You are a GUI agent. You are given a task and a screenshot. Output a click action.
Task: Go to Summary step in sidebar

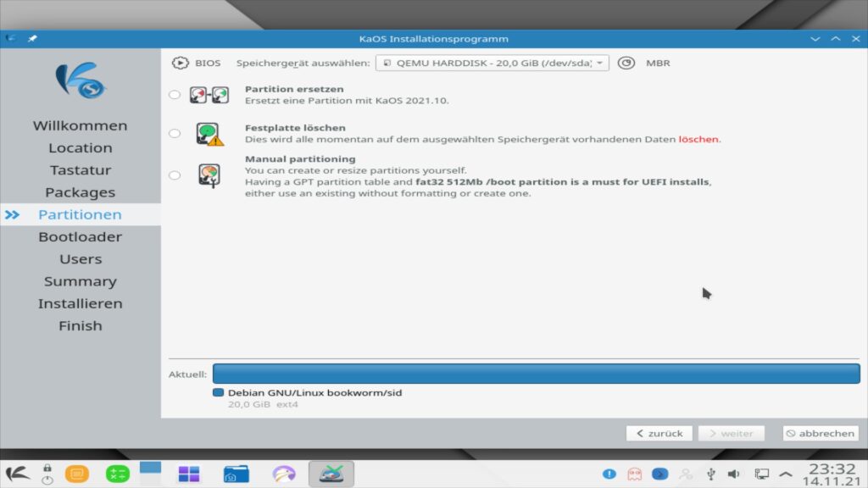point(81,281)
